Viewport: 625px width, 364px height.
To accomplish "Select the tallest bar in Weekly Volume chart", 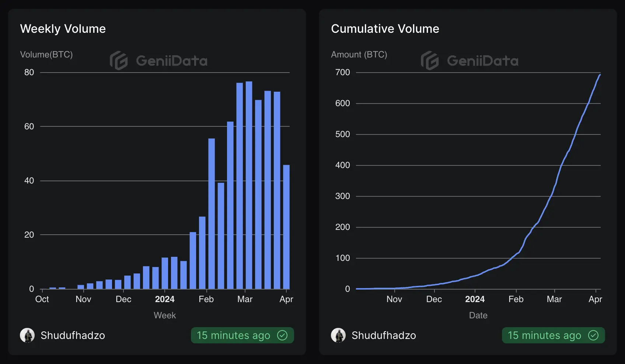I will click(x=249, y=185).
